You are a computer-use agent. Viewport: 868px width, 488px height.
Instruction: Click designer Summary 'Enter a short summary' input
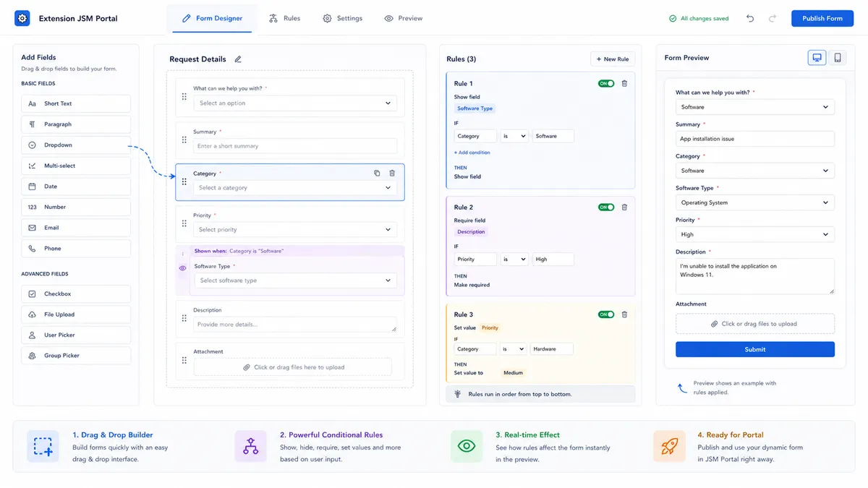tap(295, 146)
